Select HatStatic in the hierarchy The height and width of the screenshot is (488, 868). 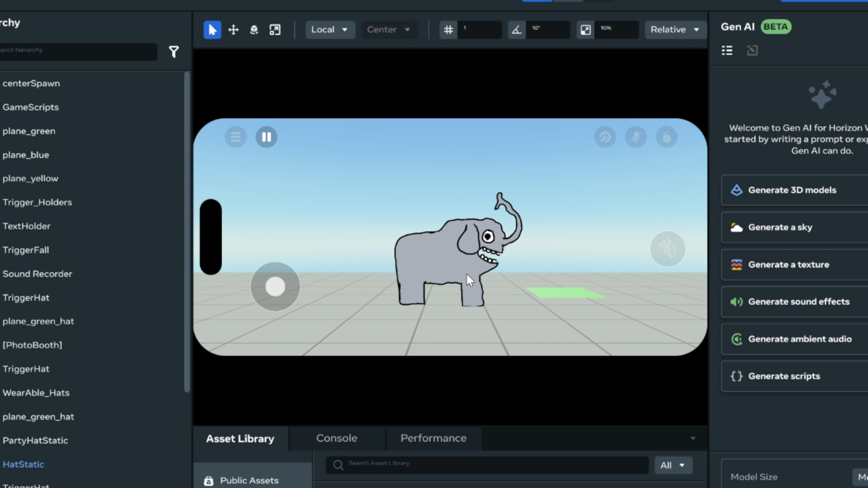click(24, 465)
